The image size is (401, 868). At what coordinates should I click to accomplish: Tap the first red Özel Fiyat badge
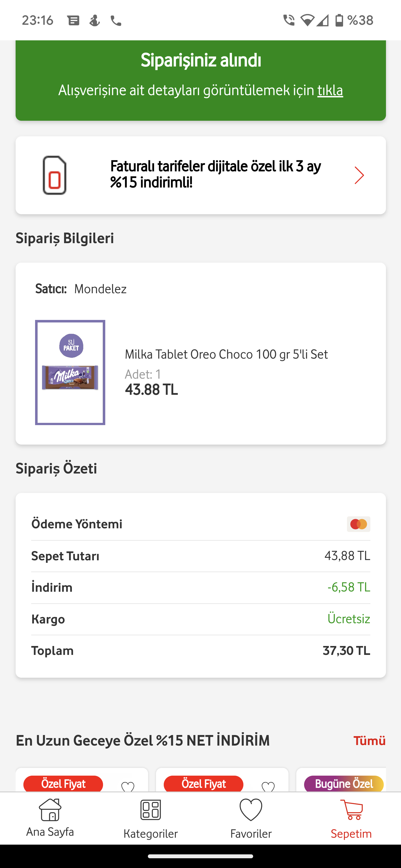tap(63, 784)
